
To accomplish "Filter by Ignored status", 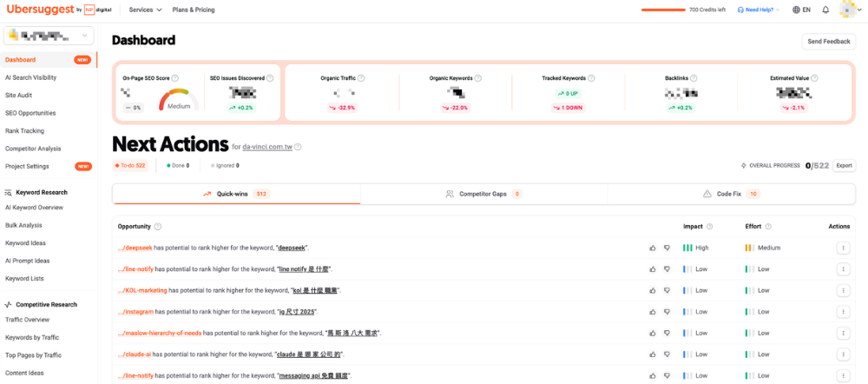I will [x=225, y=165].
